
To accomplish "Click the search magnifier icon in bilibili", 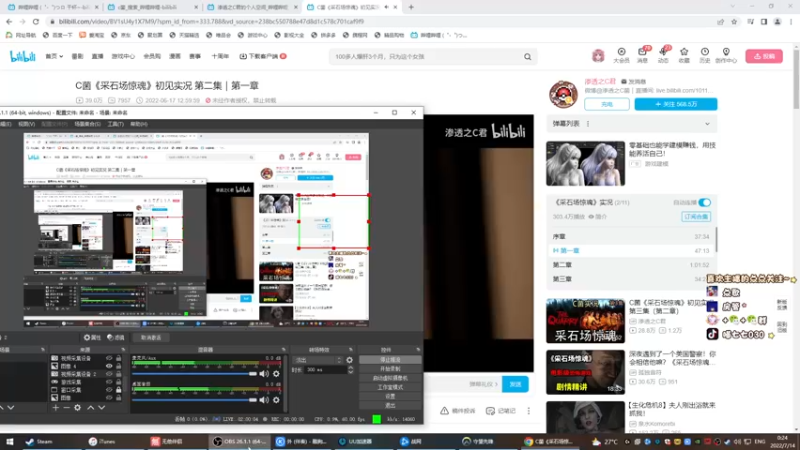I will [528, 57].
